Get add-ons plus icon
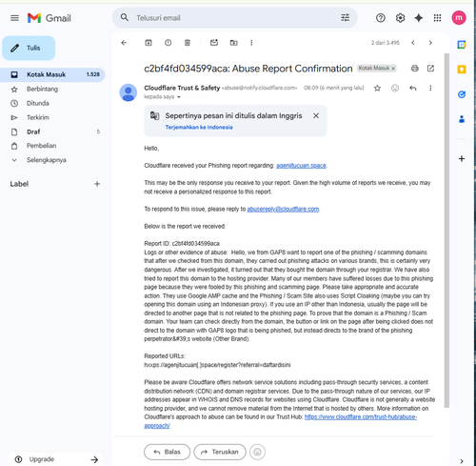This screenshot has height=466, width=476. (462, 158)
